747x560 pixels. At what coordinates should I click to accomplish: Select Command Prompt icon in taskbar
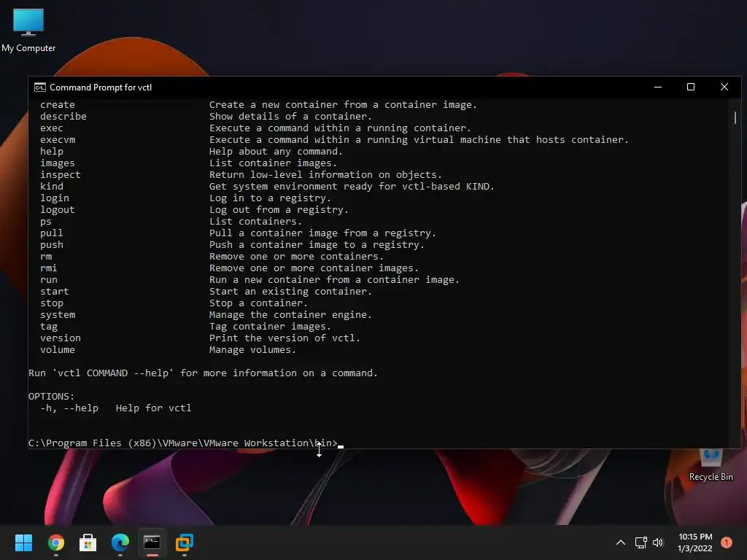(152, 542)
